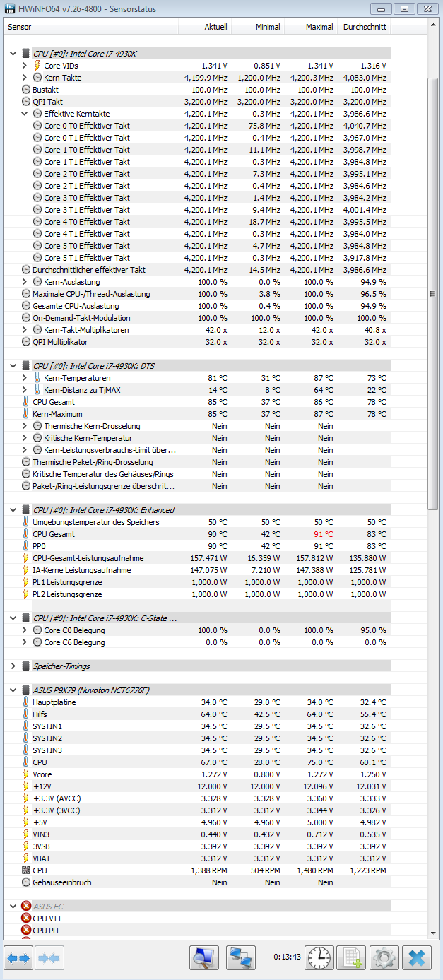Expand Speicher-Timings section
This screenshot has height=980, width=443.
point(13,666)
